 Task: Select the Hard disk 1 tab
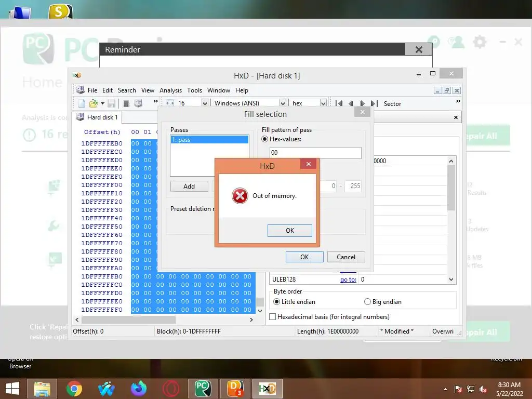point(97,117)
